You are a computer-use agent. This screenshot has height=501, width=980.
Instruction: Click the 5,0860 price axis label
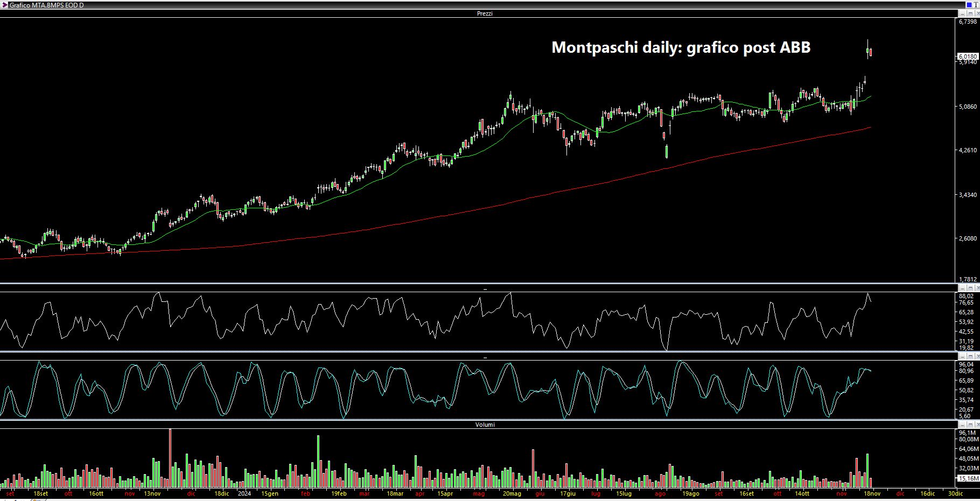[x=968, y=107]
